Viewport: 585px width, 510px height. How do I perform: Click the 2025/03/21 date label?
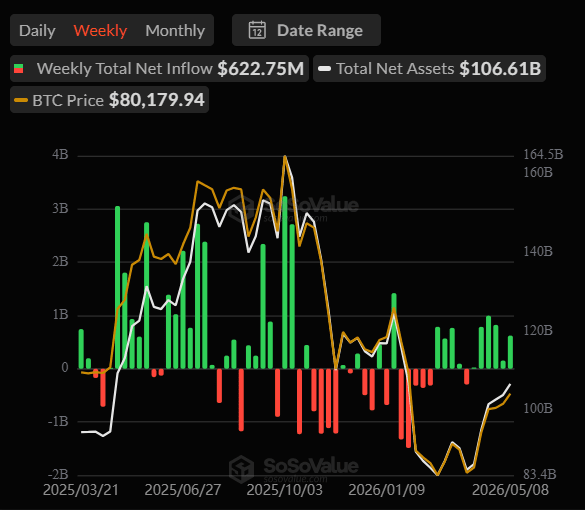81,490
